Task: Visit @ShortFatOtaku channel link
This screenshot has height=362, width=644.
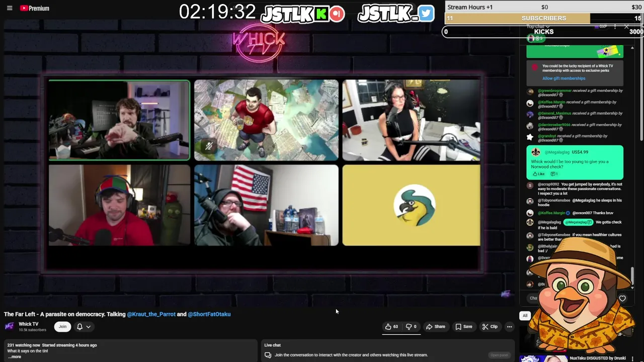Action: [x=209, y=314]
